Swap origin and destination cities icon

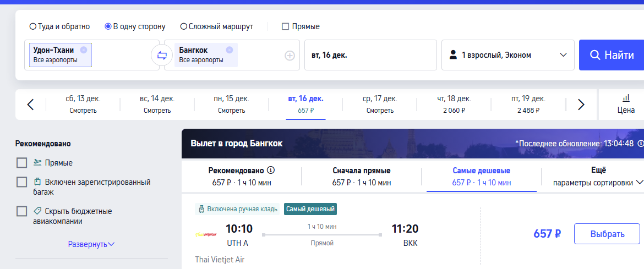pos(162,55)
